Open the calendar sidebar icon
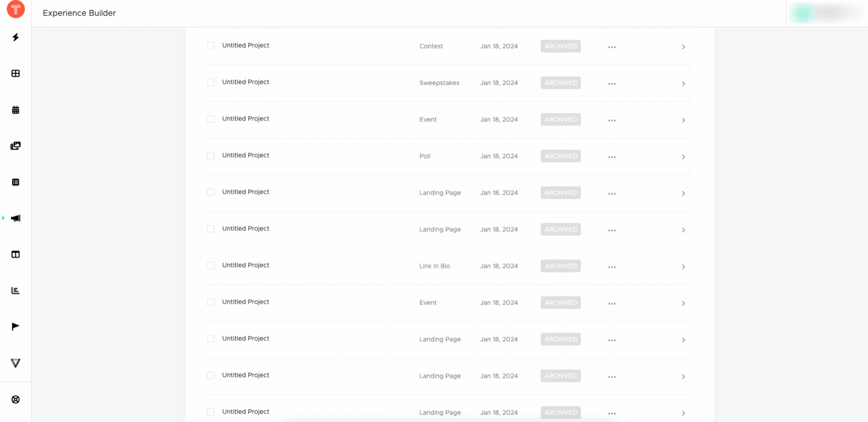Viewport: 868px width, 422px height. pos(15,110)
